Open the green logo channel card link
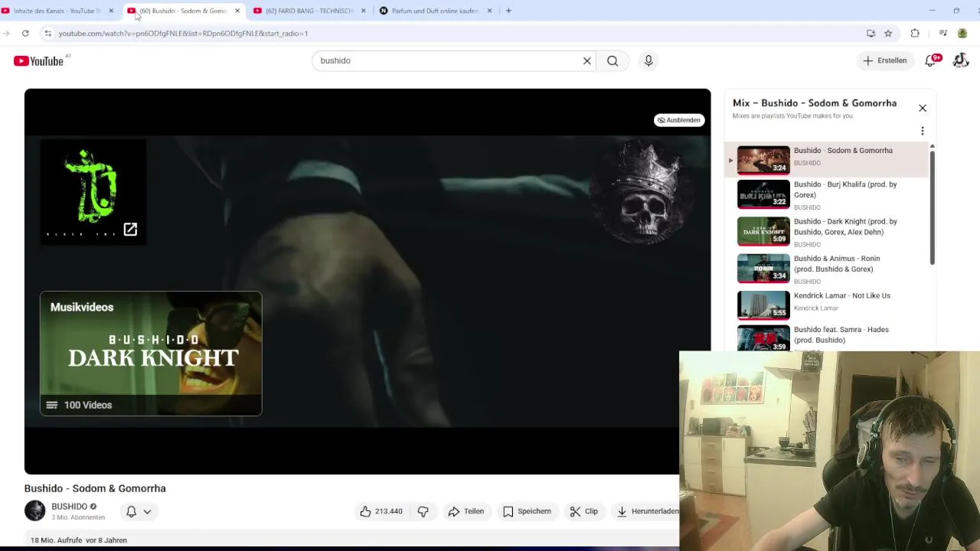Image resolution: width=980 pixels, height=551 pixels. point(93,192)
